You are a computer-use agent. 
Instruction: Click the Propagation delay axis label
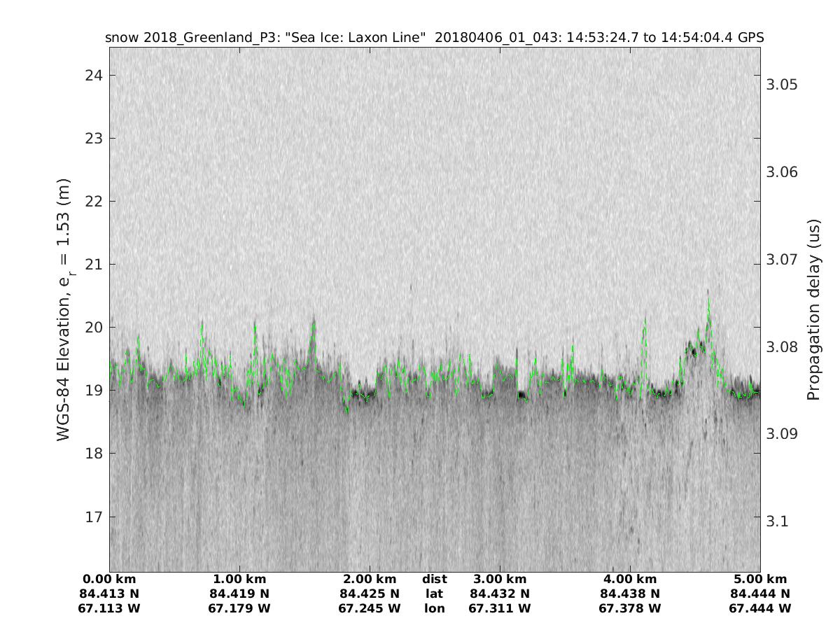tap(813, 309)
